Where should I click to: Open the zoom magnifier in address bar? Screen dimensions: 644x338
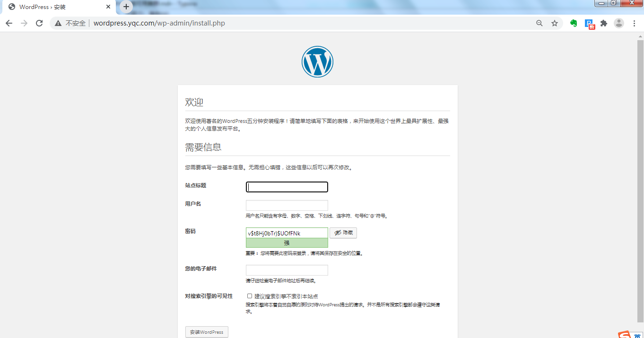click(539, 23)
